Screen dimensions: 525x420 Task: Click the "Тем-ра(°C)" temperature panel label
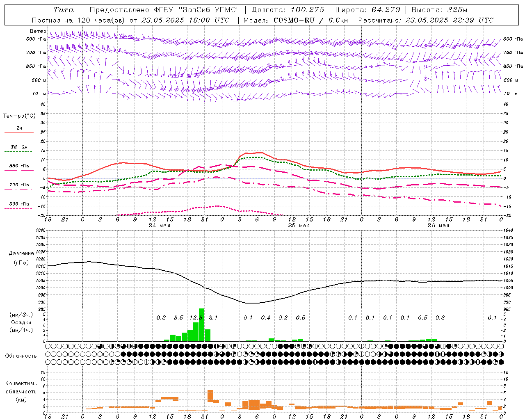[x=19, y=116]
